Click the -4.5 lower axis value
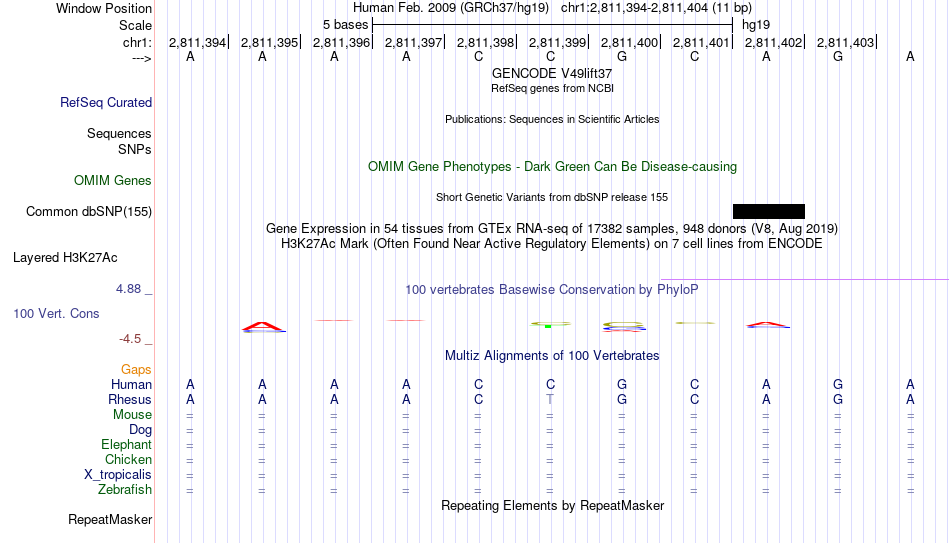This screenshot has height=543, width=950. 130,339
